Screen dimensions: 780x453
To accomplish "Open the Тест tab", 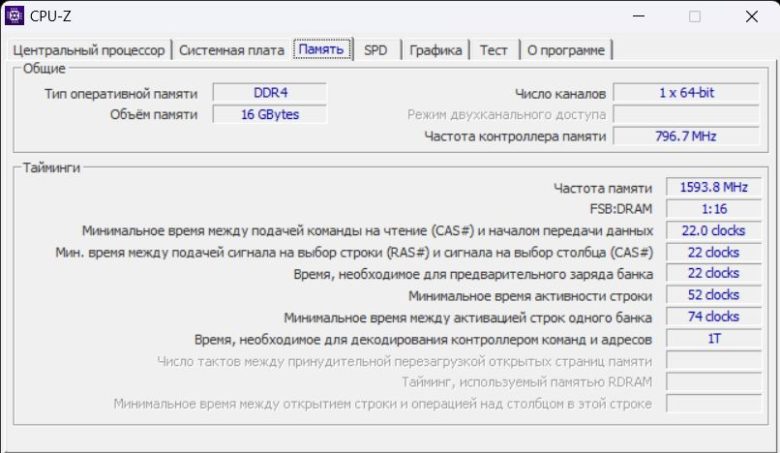I will coord(493,50).
